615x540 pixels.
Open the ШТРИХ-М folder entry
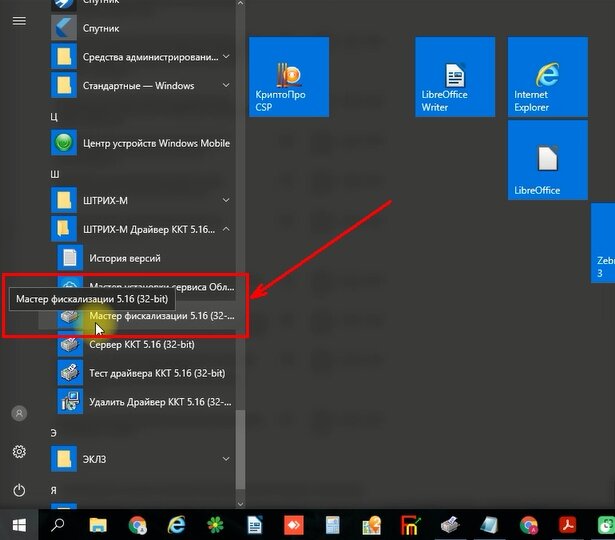point(143,200)
